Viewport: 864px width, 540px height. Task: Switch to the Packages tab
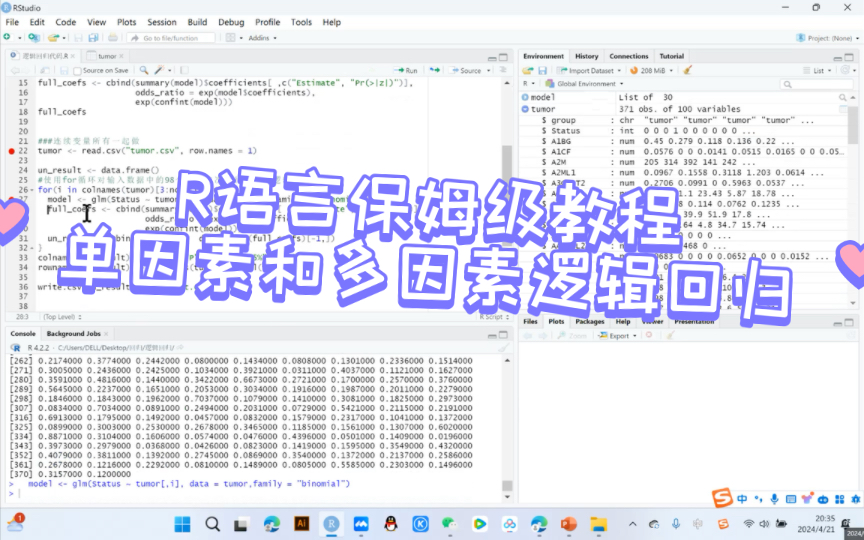click(590, 321)
